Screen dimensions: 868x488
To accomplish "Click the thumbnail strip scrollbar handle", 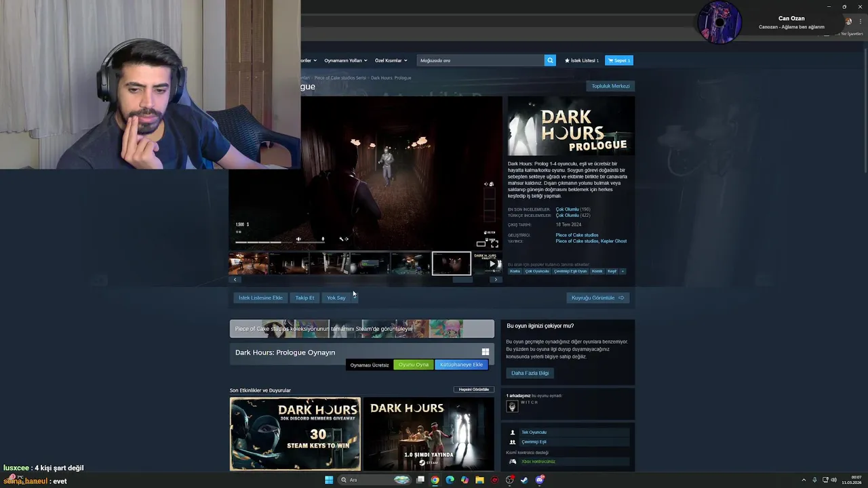I will point(462,279).
